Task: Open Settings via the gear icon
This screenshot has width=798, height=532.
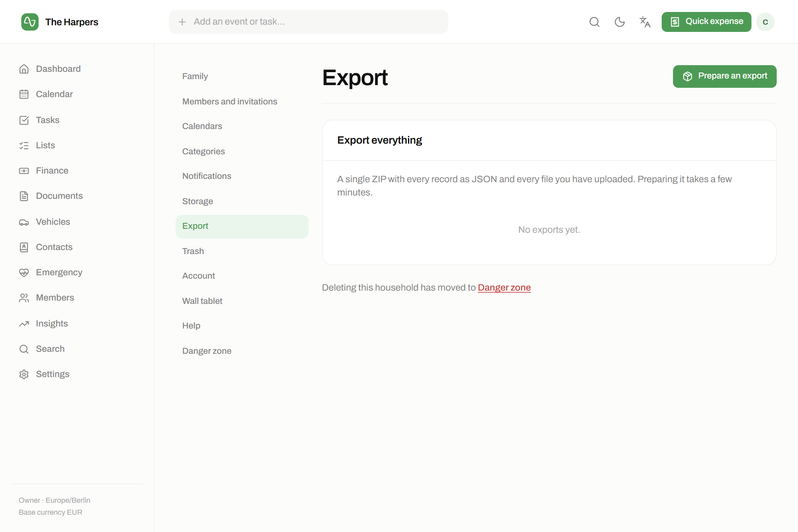Action: [x=24, y=374]
